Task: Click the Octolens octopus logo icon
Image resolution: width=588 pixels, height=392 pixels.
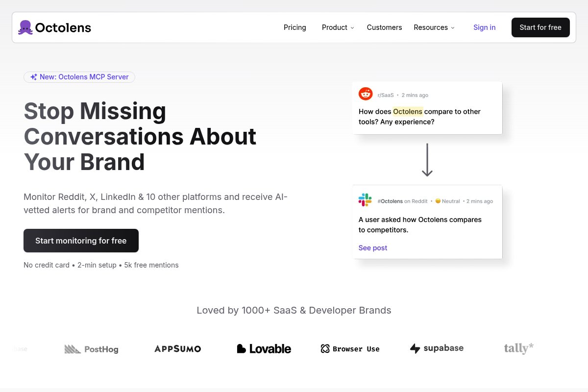Action: point(25,27)
